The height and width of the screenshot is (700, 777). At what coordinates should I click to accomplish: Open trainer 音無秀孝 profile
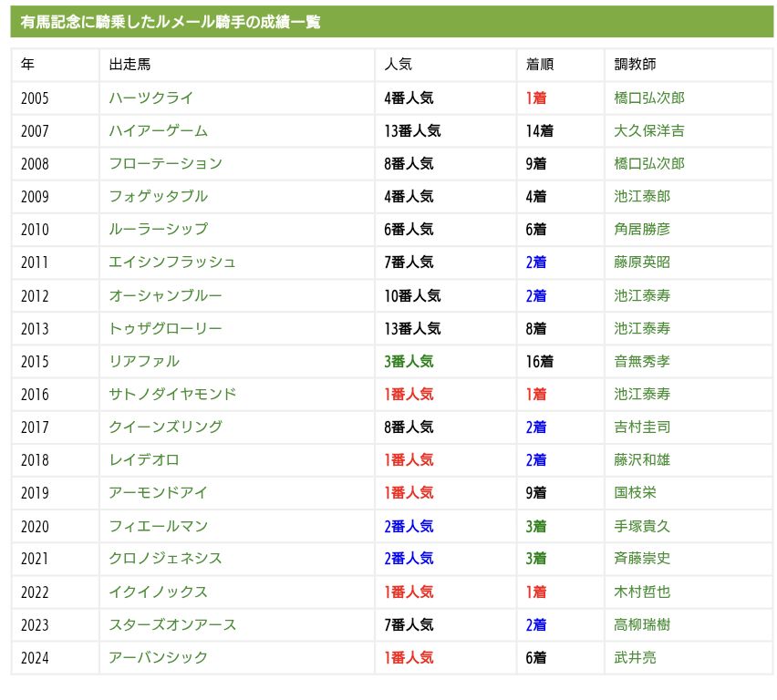[x=642, y=361]
